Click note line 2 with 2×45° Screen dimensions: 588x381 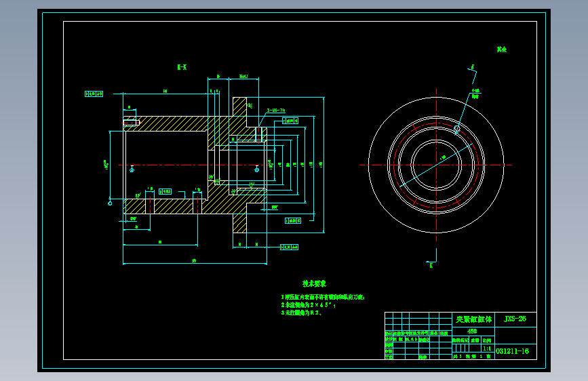point(309,305)
